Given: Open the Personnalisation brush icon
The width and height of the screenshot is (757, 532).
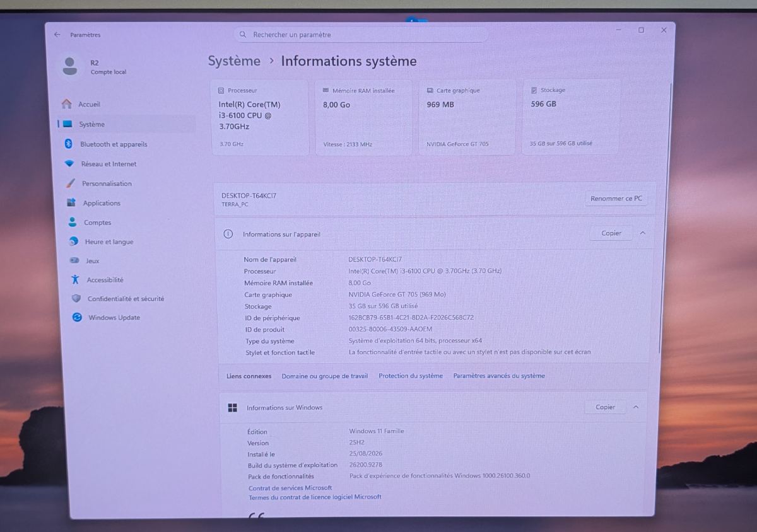Looking at the screenshot, I should coord(71,183).
